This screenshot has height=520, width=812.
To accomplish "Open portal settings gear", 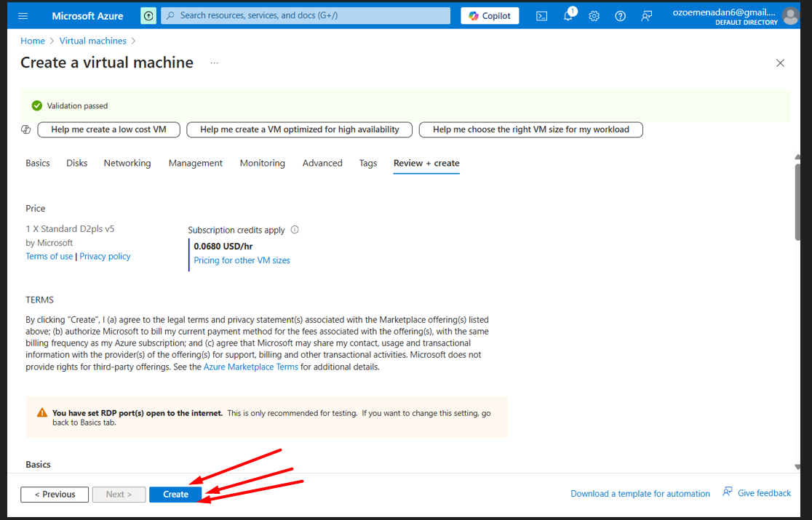I will (594, 16).
